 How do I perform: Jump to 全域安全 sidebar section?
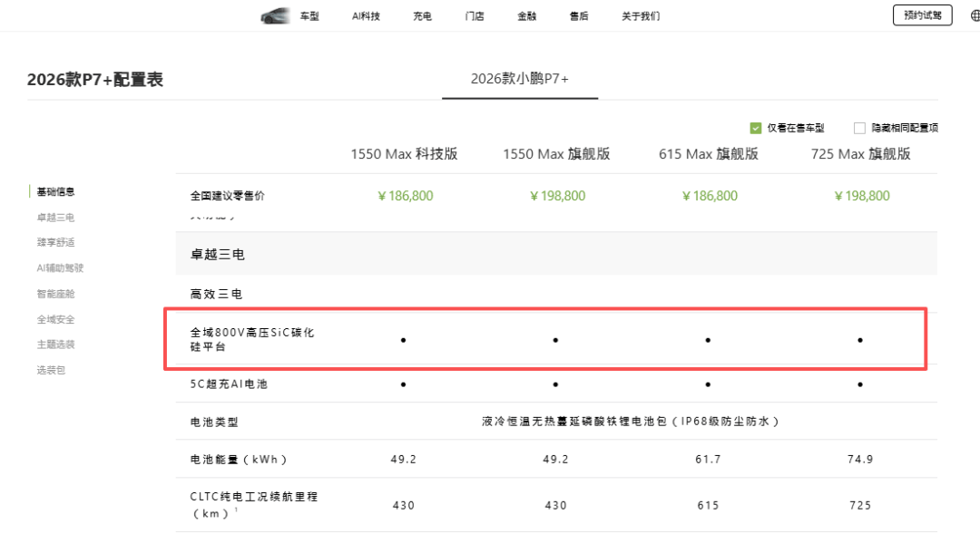[x=55, y=319]
